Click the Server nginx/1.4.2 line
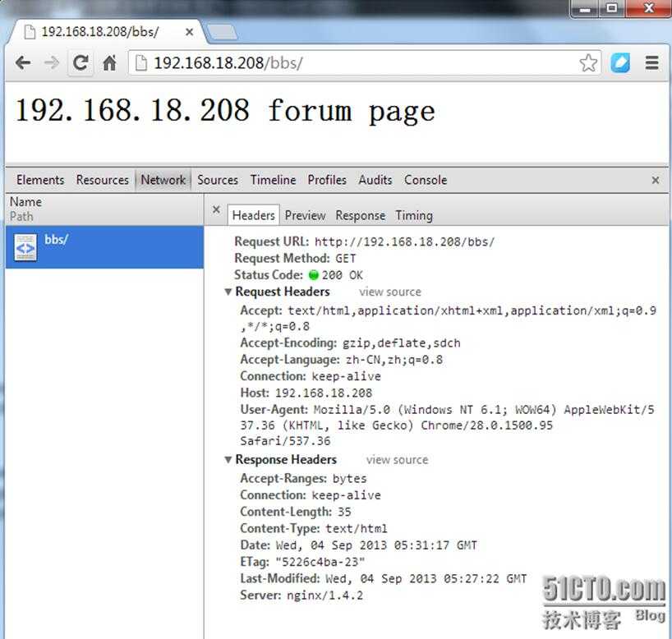 click(301, 595)
